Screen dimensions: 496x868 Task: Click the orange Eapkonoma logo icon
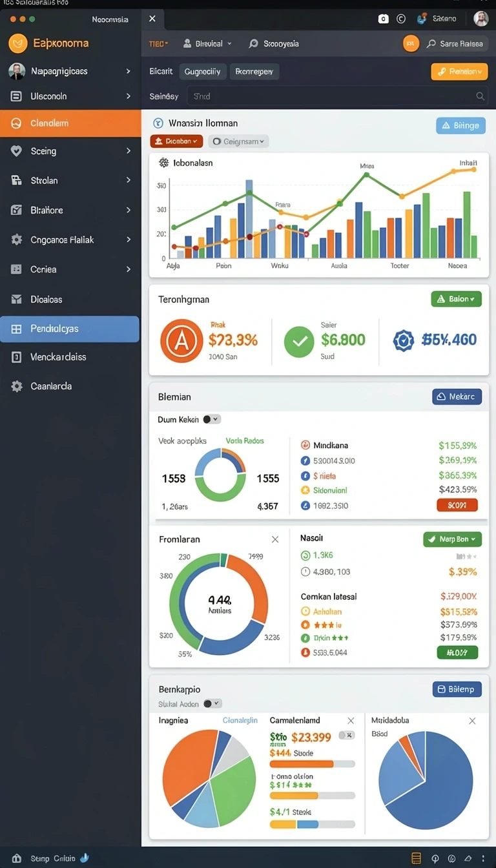(x=18, y=43)
